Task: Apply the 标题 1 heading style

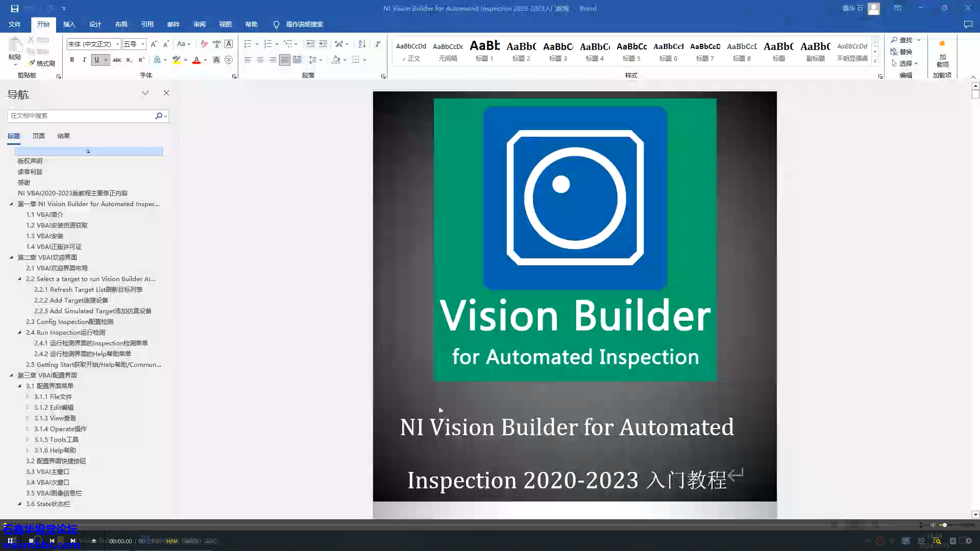Action: tap(484, 51)
